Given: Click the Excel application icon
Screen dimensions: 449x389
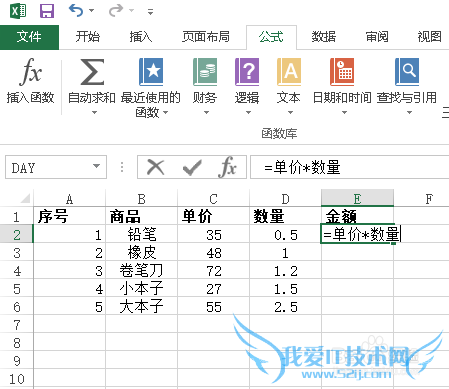Looking at the screenshot, I should pos(18,11).
